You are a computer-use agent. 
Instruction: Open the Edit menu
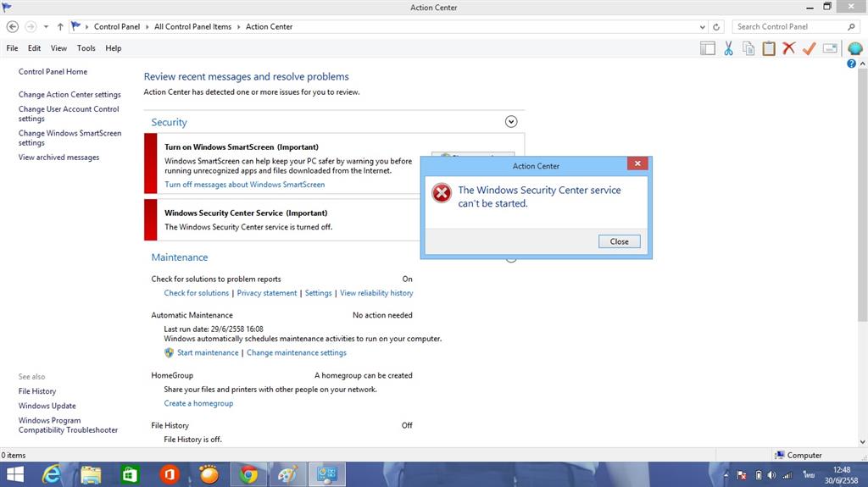[34, 48]
